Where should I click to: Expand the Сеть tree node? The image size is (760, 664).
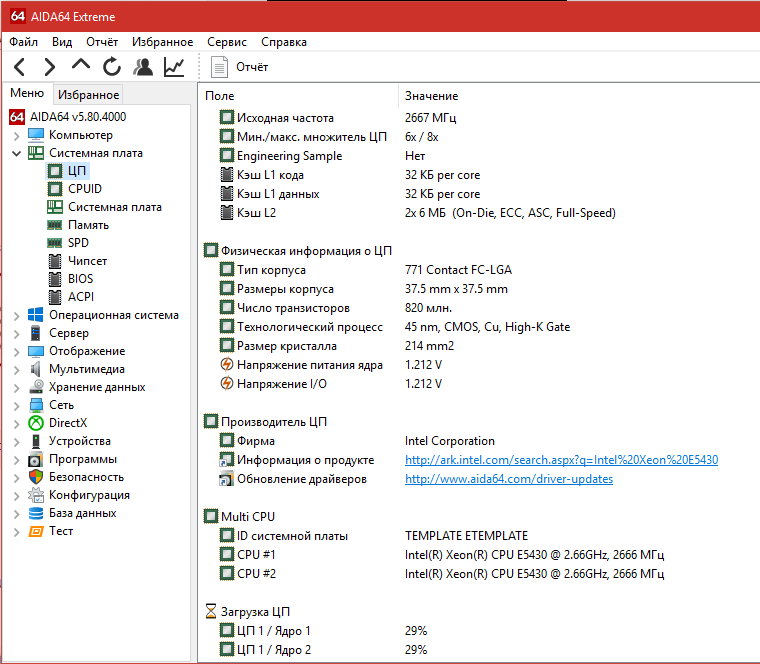[x=16, y=406]
